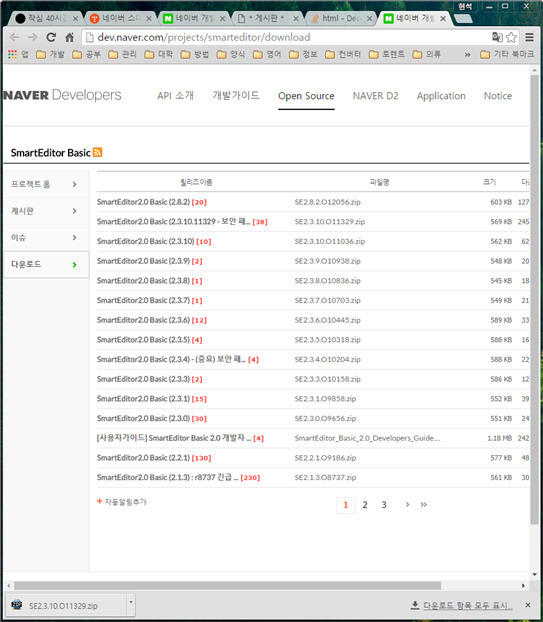Click the SE2.8.2.O12056.zip file name
Screen dimensions: 543x622
click(x=328, y=202)
